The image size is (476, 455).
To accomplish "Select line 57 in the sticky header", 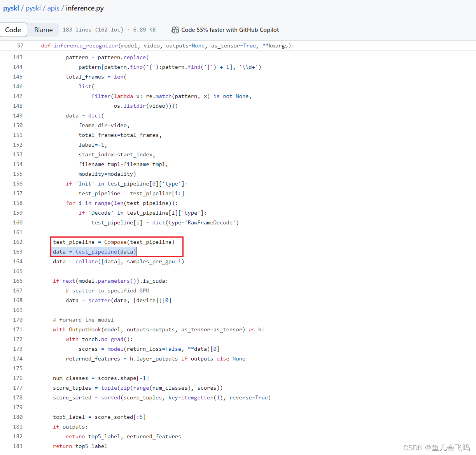I will coord(19,45).
